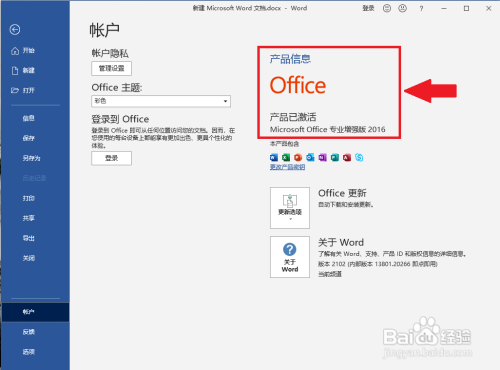Minimize the Word window

pyautogui.click(x=444, y=9)
